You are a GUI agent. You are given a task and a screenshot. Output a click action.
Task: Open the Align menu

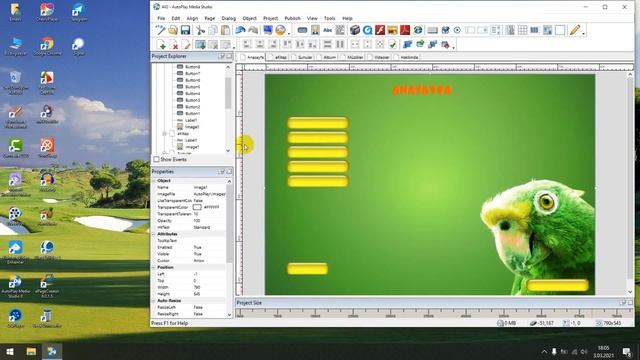tap(192, 18)
